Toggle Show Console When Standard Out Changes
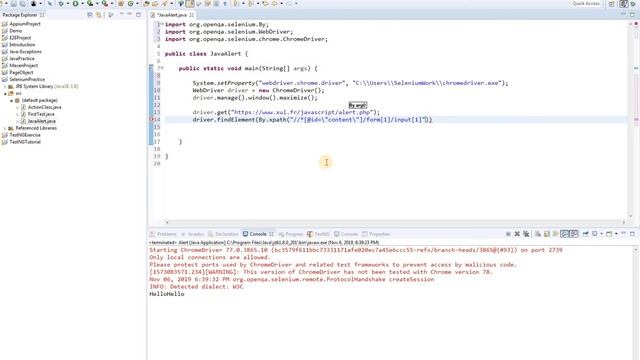This screenshot has width=640, height=360. click(x=564, y=234)
